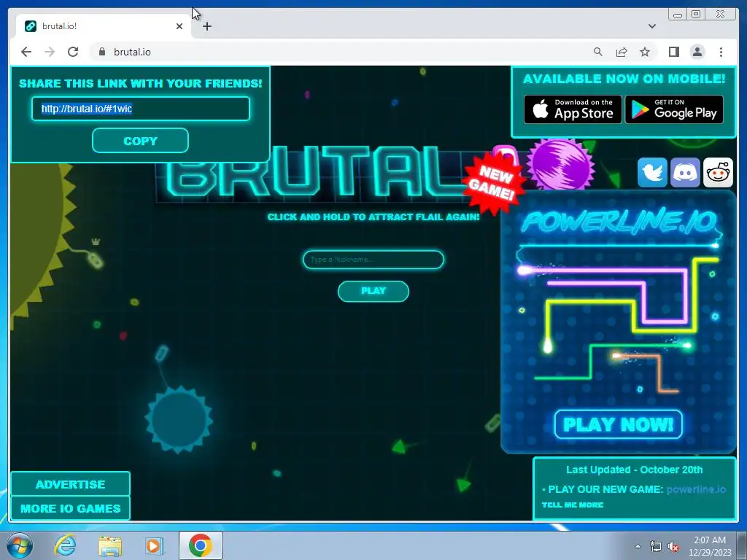Viewport: 747px width, 560px height.
Task: Click the taskbar clock showing 2:07 AM
Action: pos(710,546)
